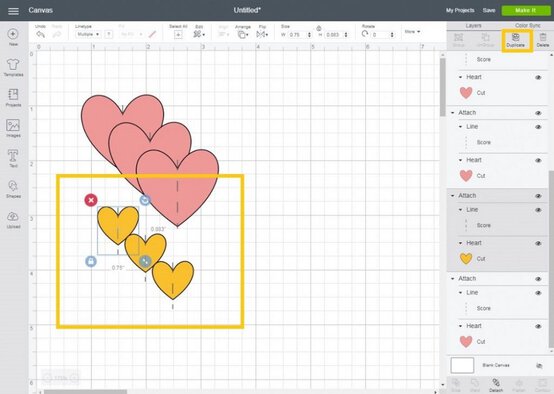Click the Rotate angle field
Image resolution: width=554 pixels, height=394 pixels.
pyautogui.click(x=380, y=35)
